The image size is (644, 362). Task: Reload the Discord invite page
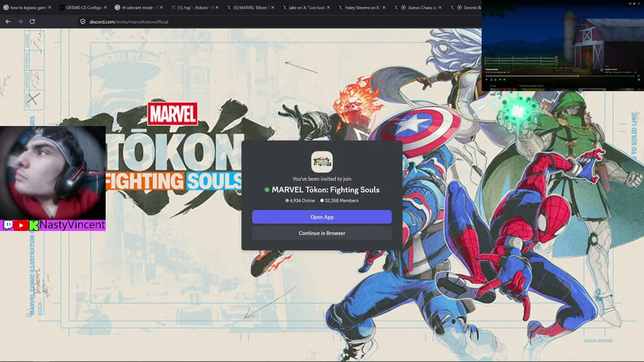32,22
